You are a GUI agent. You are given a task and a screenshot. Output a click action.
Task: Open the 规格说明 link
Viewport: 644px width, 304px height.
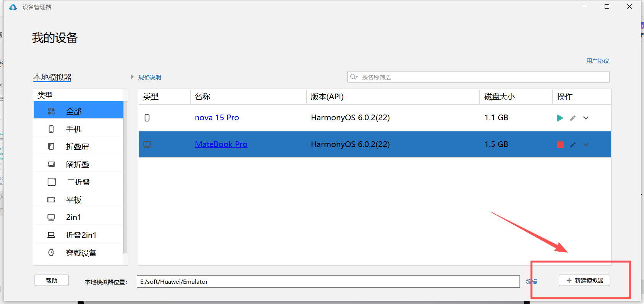click(x=150, y=77)
